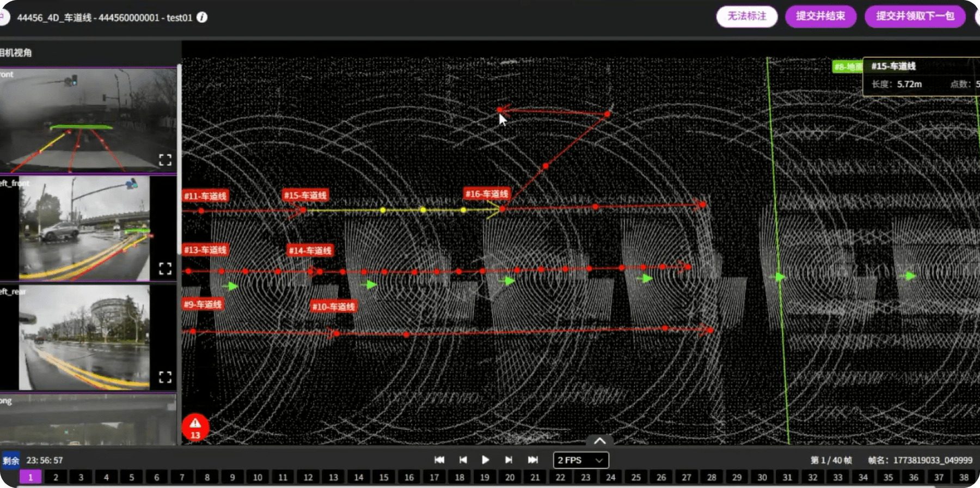Expand the left_front camera to fullscreen
Image resolution: width=980 pixels, height=488 pixels.
point(166,269)
